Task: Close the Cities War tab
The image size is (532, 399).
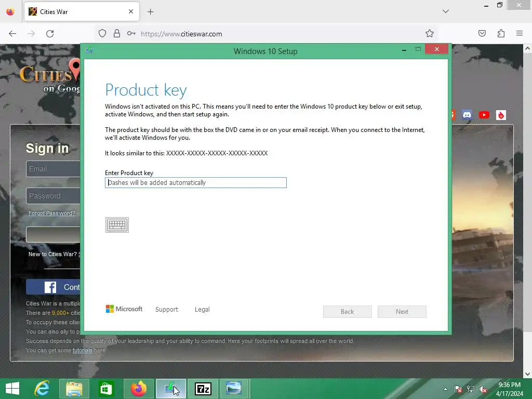Action: coord(131,11)
